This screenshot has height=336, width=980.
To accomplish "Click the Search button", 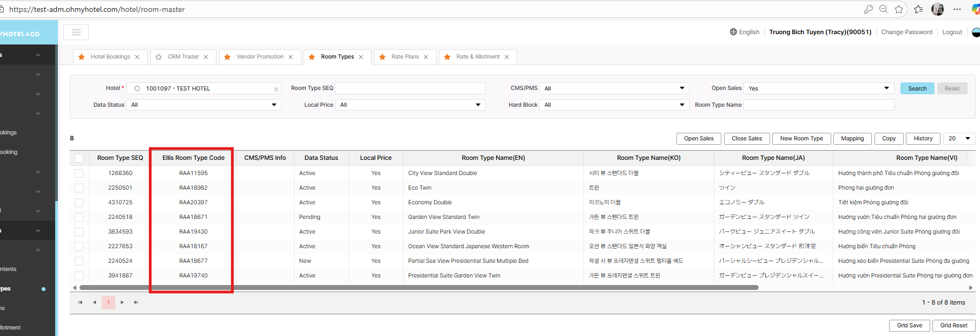I will (x=917, y=88).
